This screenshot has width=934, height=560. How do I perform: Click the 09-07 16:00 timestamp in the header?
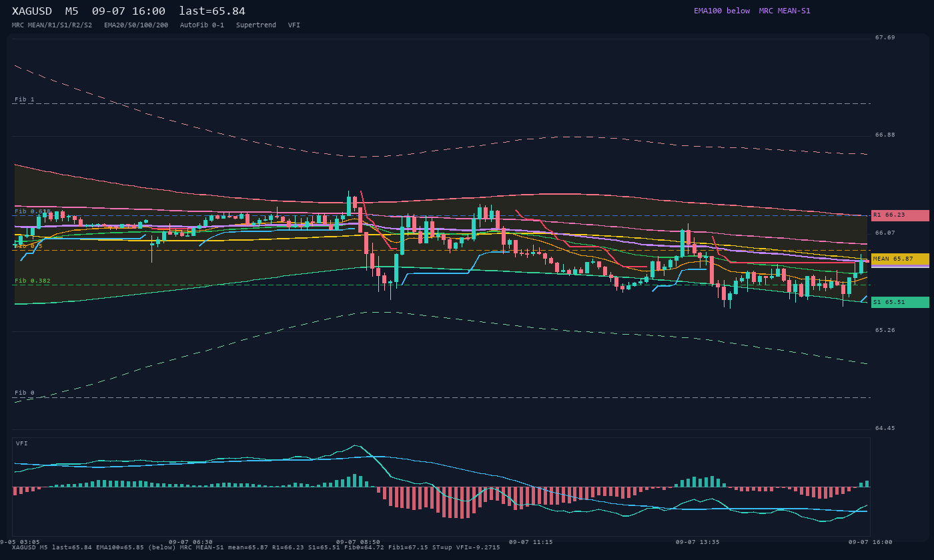pyautogui.click(x=129, y=11)
